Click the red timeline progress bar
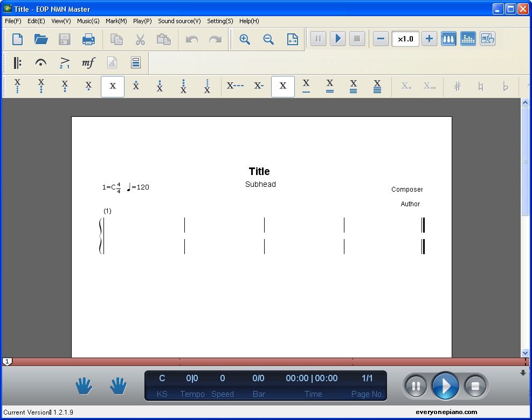 [x=264, y=362]
